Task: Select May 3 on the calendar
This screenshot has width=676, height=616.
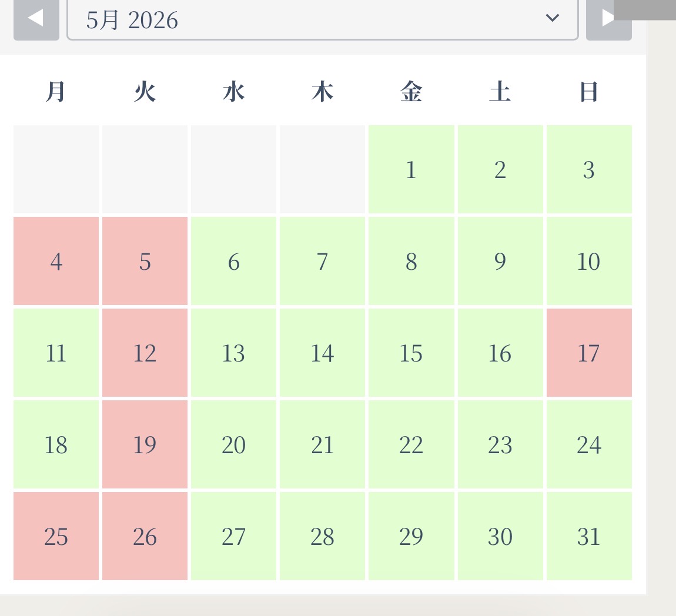Action: (x=589, y=169)
